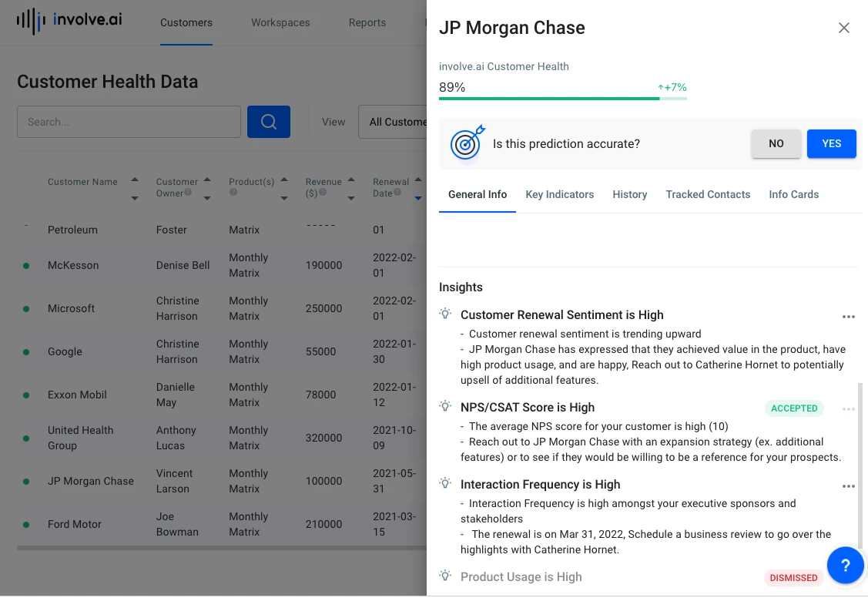The image size is (868, 598).
Task: Click the Renewal Date help icon
Action: point(397,192)
